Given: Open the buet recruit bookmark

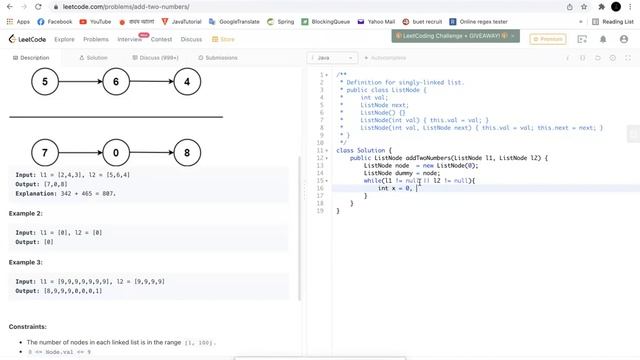Looking at the screenshot, I should [422, 22].
